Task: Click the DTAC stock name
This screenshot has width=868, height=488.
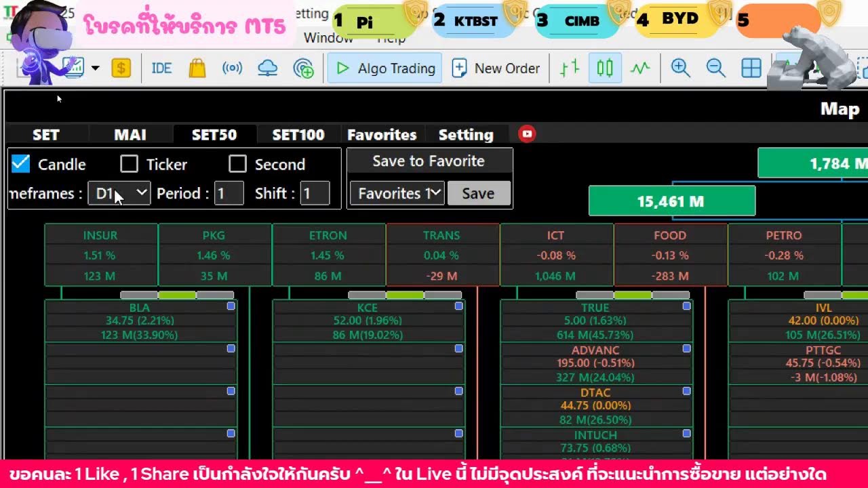Action: tap(595, 392)
